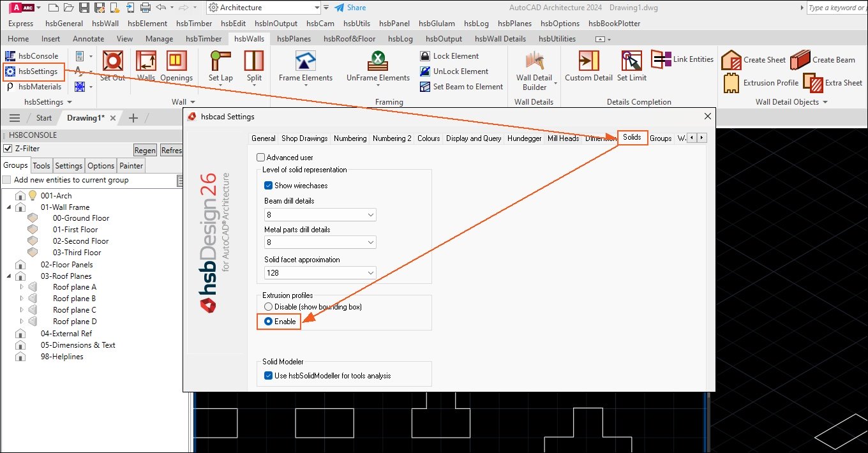The width and height of the screenshot is (868, 453).
Task: Open hsbConsole from the ribbon
Action: pyautogui.click(x=32, y=56)
